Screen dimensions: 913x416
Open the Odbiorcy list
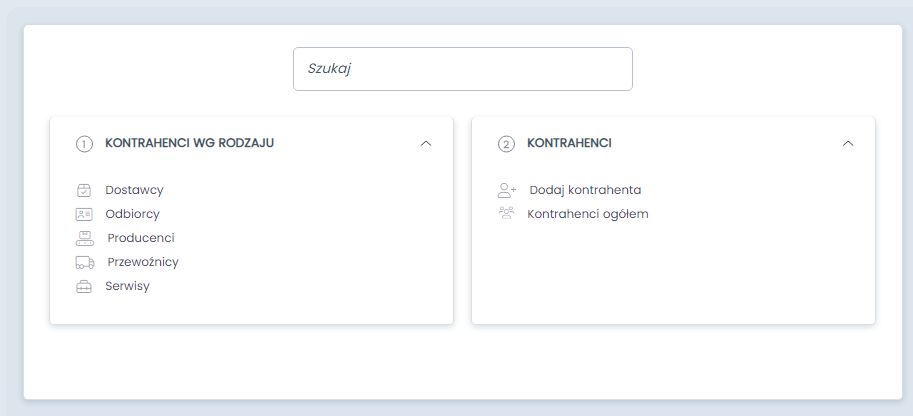(132, 214)
